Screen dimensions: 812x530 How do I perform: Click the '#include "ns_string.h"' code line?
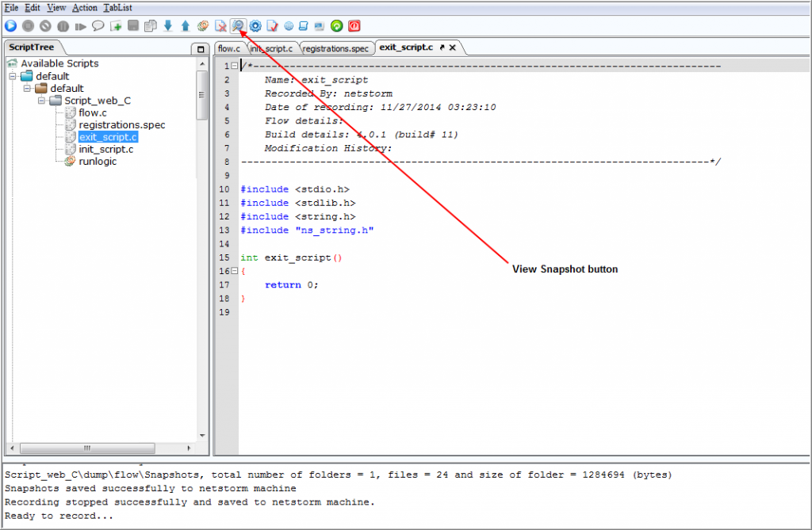point(307,231)
